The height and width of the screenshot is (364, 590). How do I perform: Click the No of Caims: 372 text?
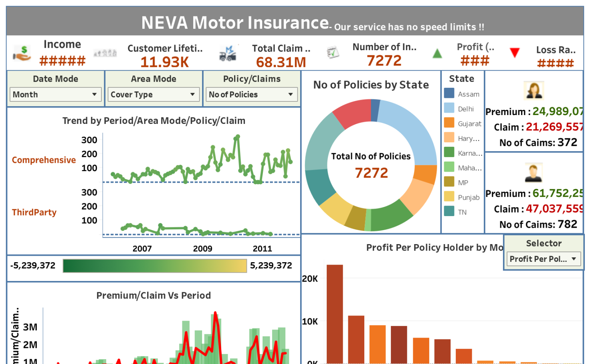pyautogui.click(x=538, y=142)
